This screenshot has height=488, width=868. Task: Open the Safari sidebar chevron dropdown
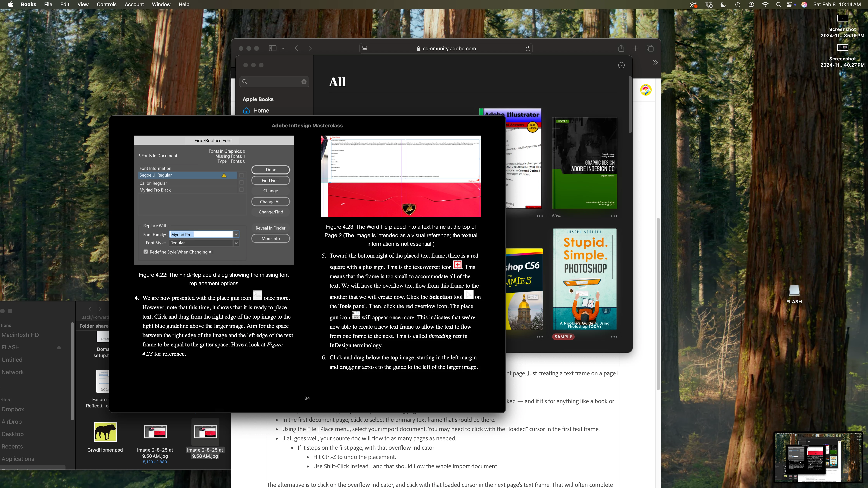(x=283, y=48)
